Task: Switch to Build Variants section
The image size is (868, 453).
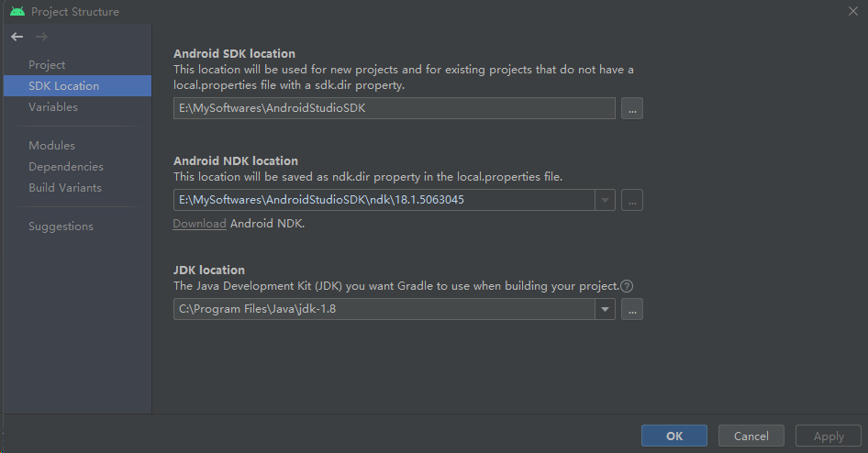Action: [x=65, y=188]
